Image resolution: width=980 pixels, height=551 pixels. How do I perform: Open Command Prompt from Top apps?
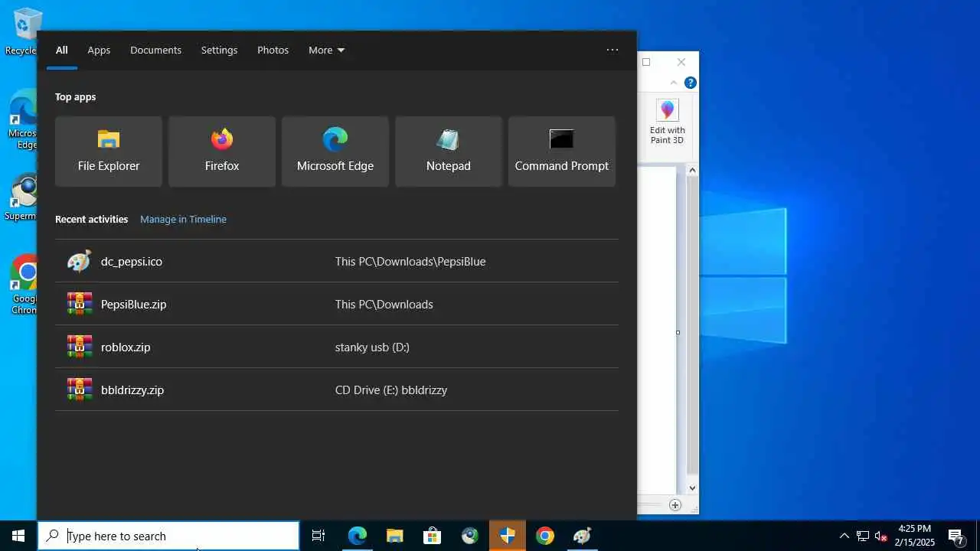point(562,152)
